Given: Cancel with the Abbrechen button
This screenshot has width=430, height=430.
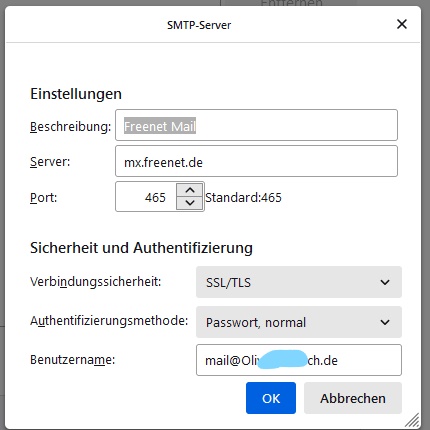Looking at the screenshot, I should [x=353, y=398].
